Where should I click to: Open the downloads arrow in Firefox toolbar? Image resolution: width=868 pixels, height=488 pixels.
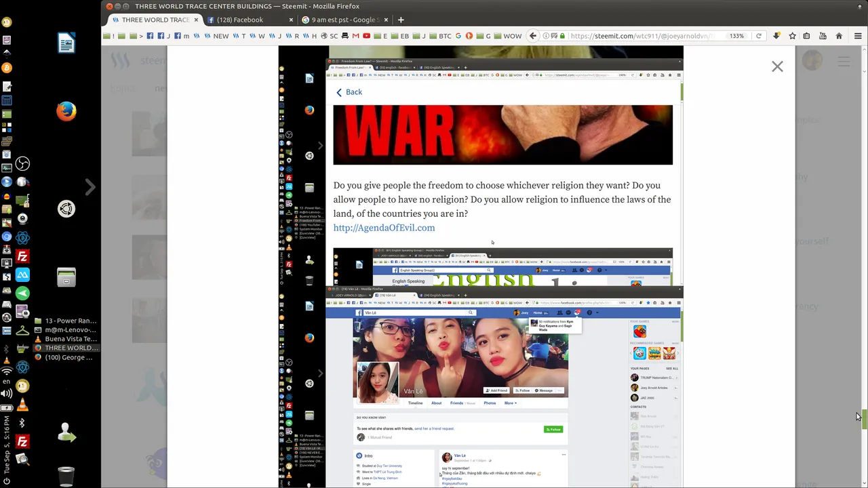[x=776, y=36]
